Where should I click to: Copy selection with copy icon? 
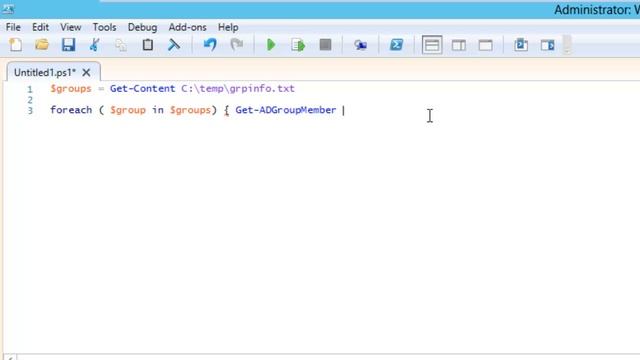click(121, 45)
